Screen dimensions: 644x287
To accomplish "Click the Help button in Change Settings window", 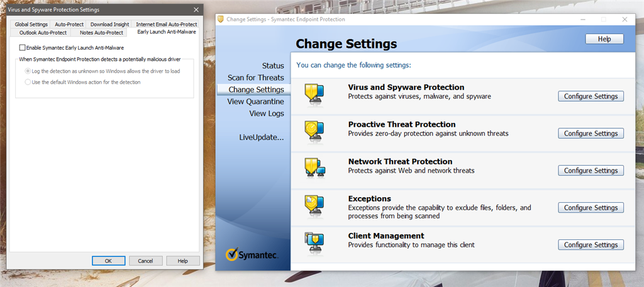I will (604, 39).
